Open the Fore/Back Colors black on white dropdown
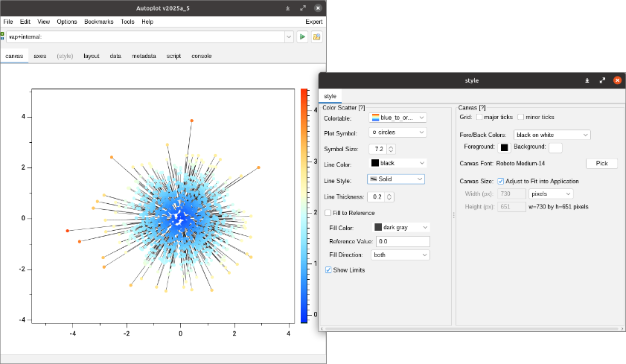The height and width of the screenshot is (364, 626). coord(552,135)
